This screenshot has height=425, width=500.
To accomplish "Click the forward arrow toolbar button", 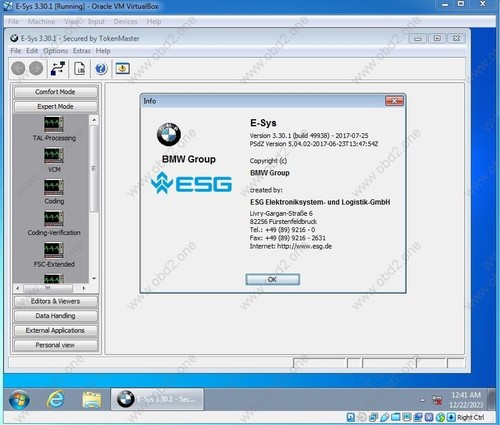I will click(36, 68).
